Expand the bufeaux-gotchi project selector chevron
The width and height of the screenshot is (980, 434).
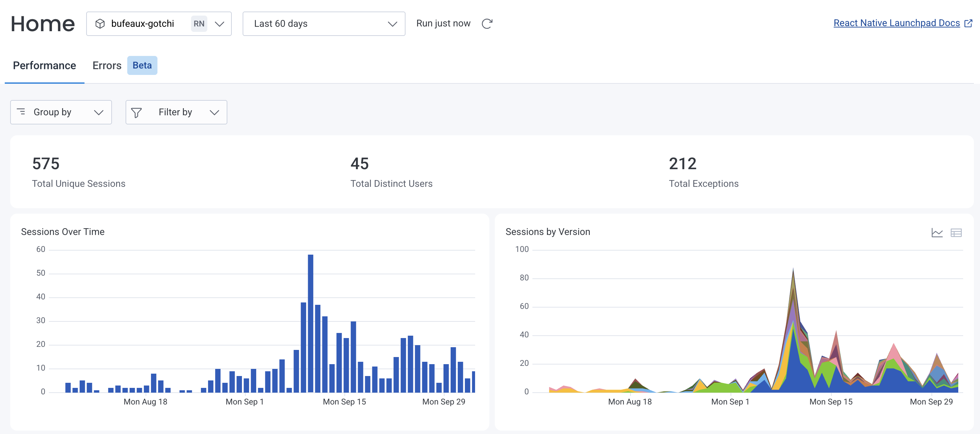tap(220, 23)
